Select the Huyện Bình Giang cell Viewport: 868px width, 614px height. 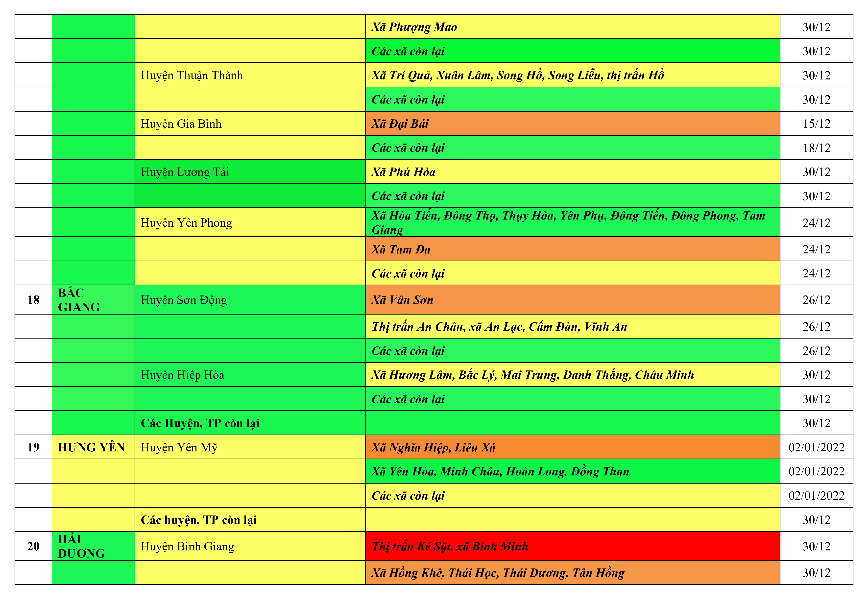(x=249, y=546)
